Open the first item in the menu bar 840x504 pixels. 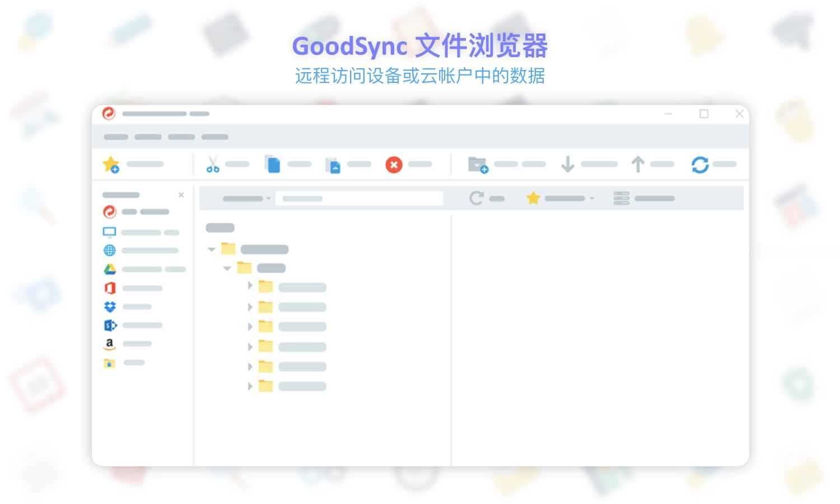[116, 137]
